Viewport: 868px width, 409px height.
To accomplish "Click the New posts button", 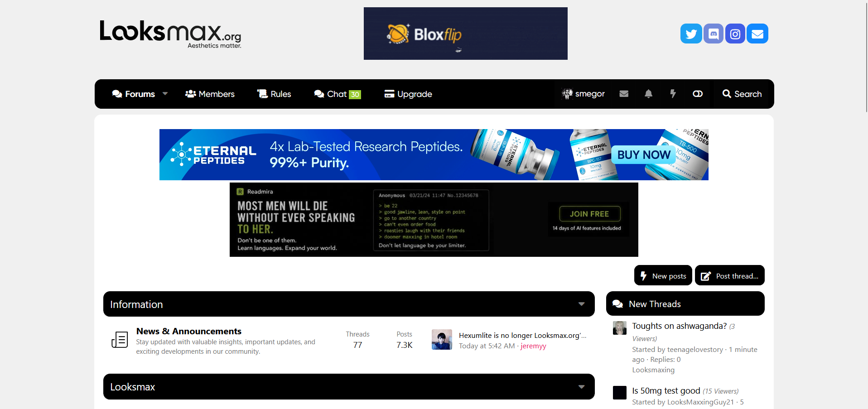I will pos(663,275).
